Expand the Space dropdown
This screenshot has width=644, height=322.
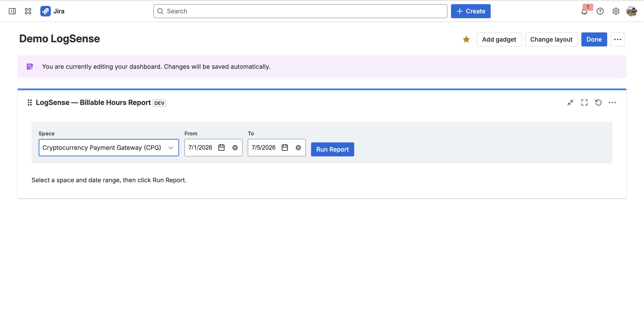109,147
